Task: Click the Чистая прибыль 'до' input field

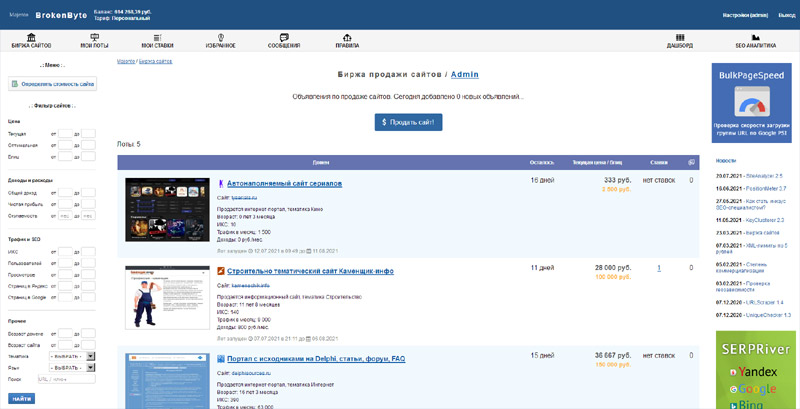Action: click(88, 204)
